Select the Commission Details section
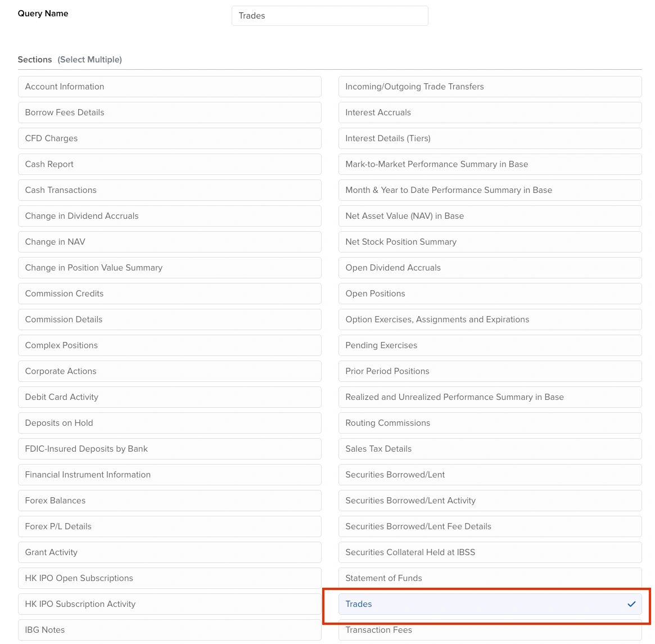The image size is (655, 644). tap(169, 319)
